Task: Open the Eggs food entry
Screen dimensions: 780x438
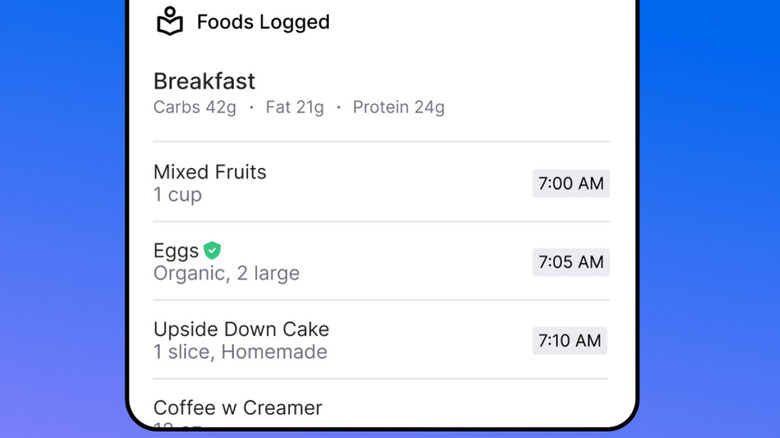Action: click(176, 251)
